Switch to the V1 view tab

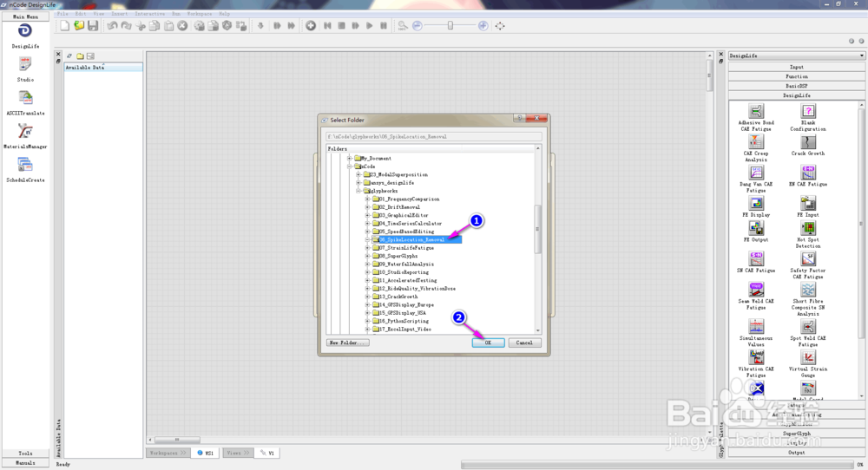tap(268, 453)
